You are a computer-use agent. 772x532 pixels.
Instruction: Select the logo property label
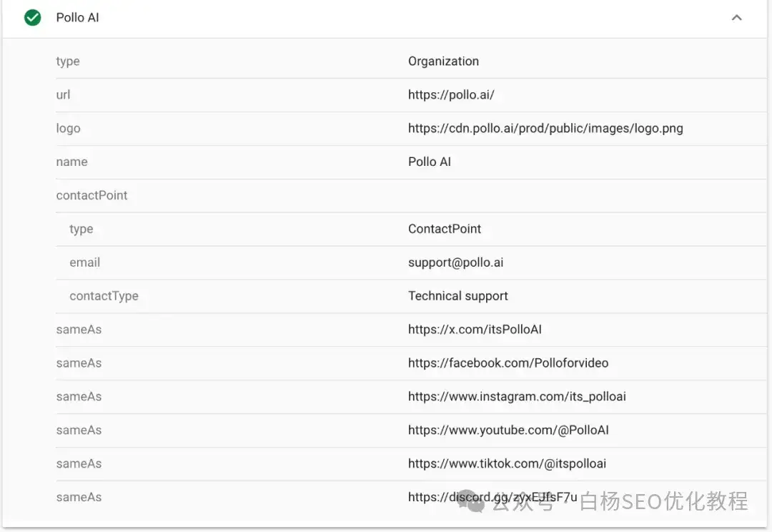point(68,129)
